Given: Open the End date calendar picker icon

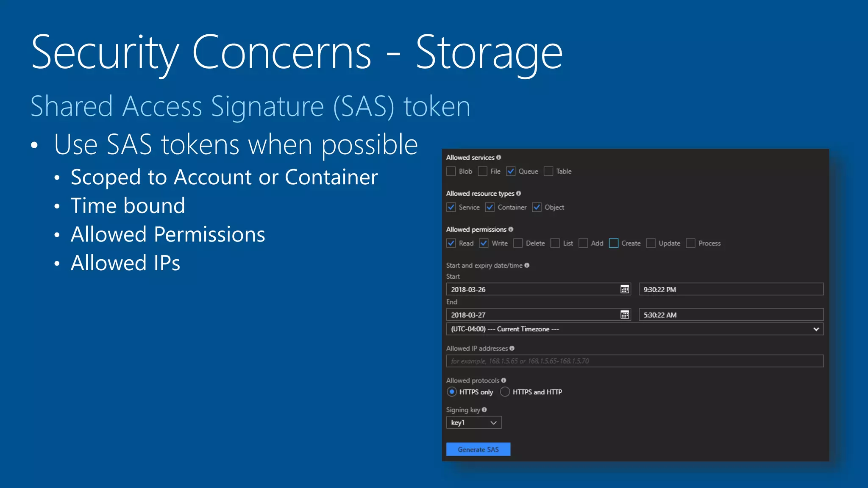Looking at the screenshot, I should coord(624,315).
